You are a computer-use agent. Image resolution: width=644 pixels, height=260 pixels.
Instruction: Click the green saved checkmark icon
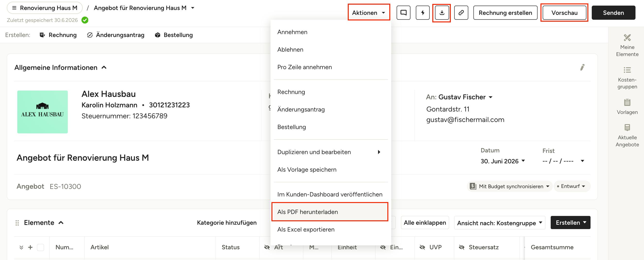coord(85,20)
